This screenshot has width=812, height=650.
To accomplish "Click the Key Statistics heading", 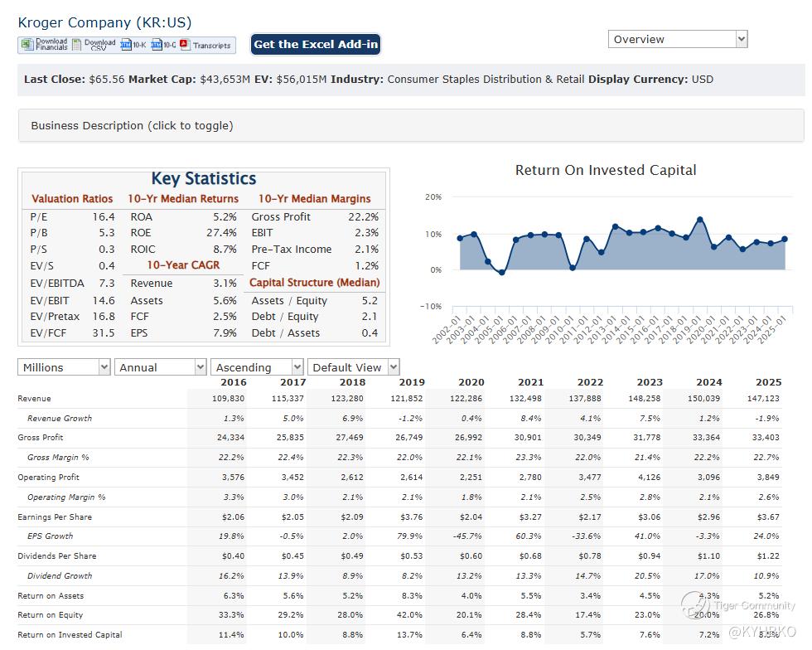I will coord(204,179).
